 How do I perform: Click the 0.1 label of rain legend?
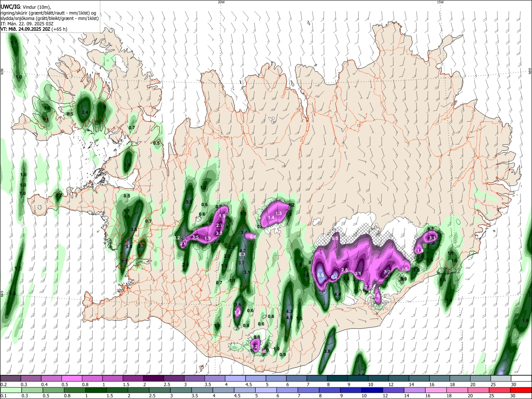pyautogui.click(x=3, y=396)
